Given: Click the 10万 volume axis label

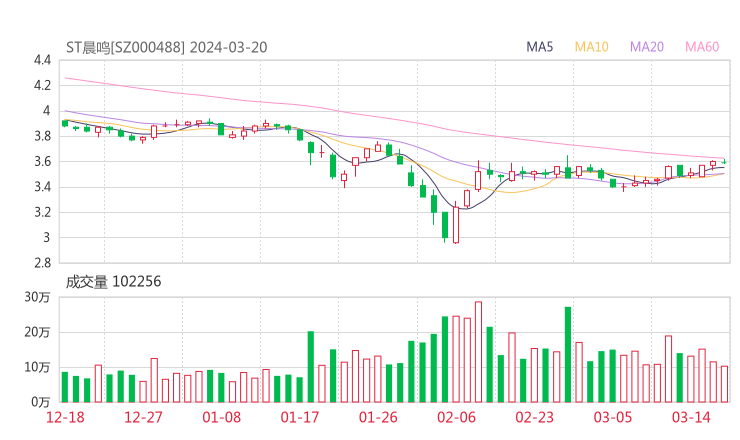Looking at the screenshot, I should coord(37,367).
